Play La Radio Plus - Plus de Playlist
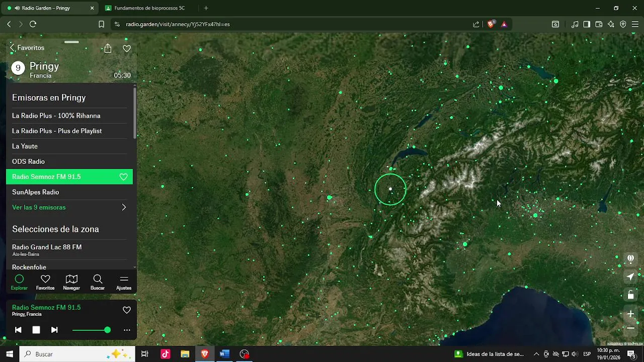Screen dimensions: 644x362 coord(69,131)
